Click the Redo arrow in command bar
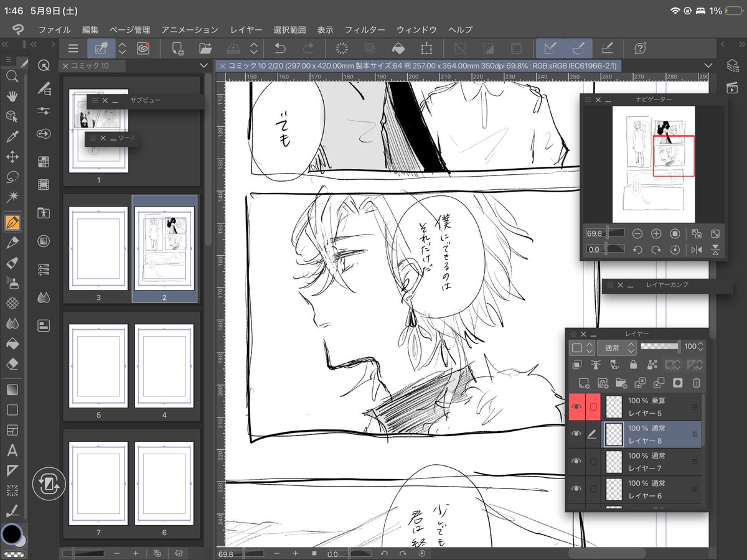 pyautogui.click(x=308, y=49)
